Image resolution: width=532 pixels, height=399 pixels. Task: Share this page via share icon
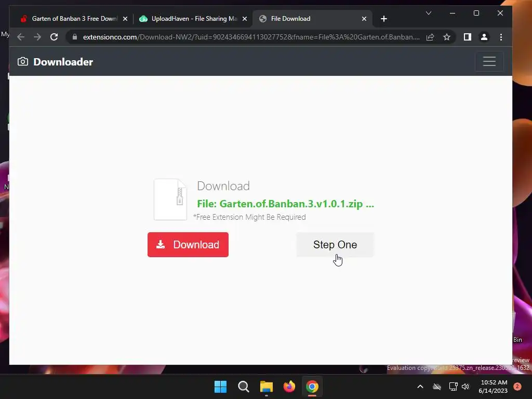430,37
